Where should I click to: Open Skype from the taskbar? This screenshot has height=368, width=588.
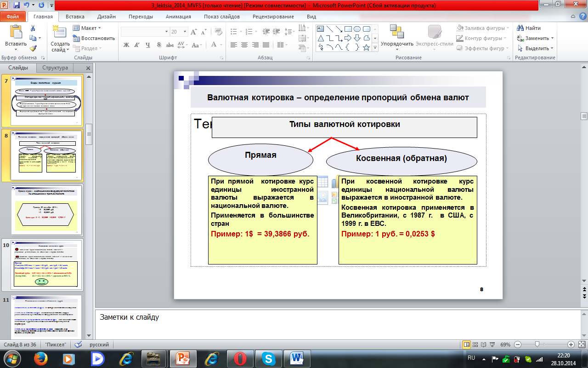pos(268,358)
